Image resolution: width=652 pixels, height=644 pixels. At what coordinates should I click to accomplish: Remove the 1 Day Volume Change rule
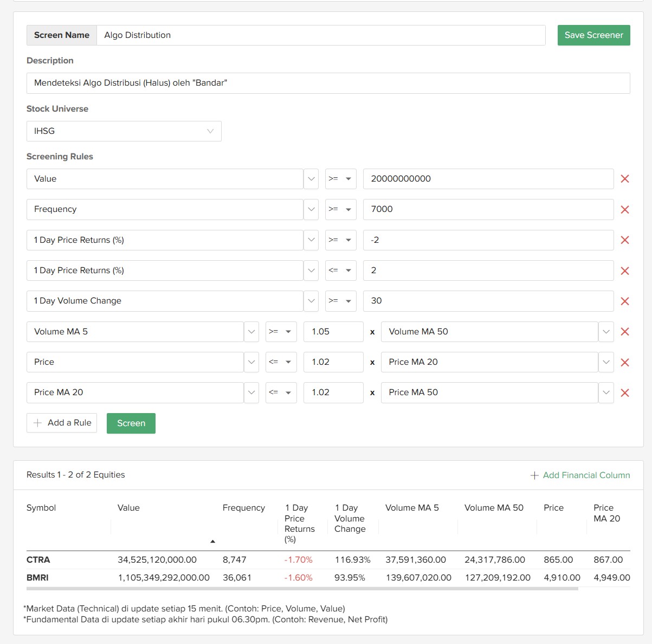pos(624,301)
